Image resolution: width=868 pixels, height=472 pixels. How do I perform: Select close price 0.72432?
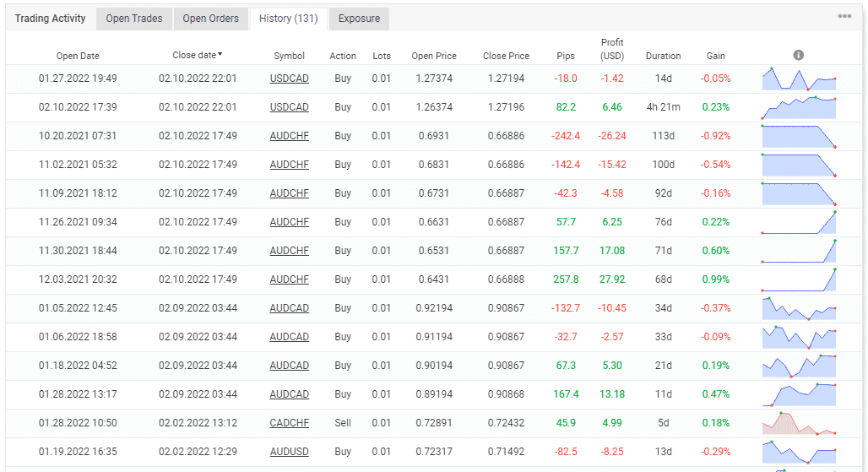(x=506, y=423)
